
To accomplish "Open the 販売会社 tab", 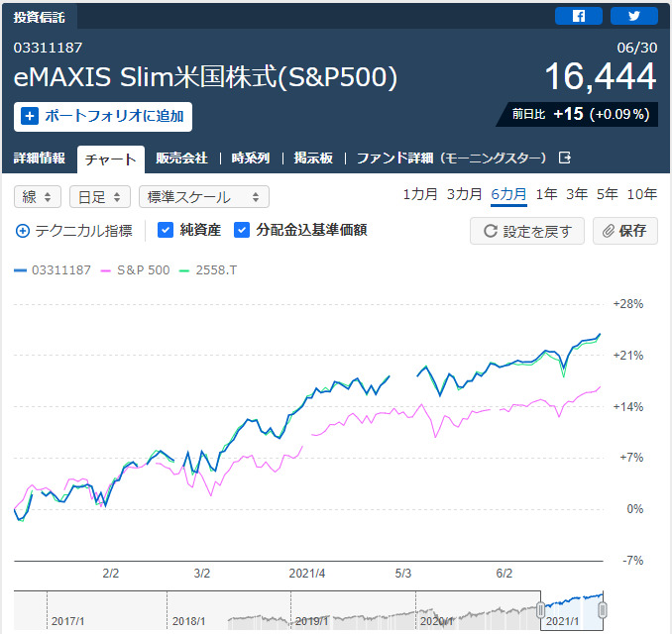I will [181, 158].
